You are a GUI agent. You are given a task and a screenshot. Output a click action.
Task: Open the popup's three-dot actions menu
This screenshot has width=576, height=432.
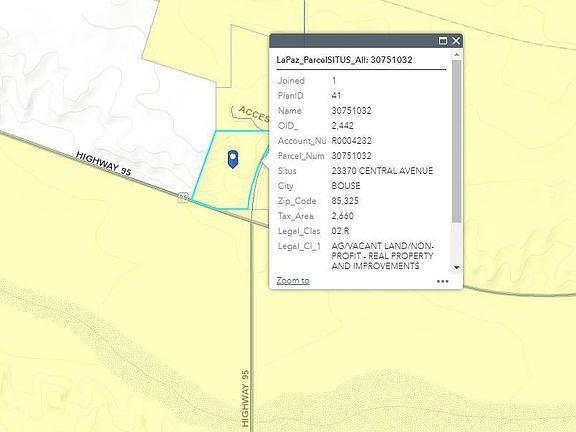pyautogui.click(x=442, y=281)
